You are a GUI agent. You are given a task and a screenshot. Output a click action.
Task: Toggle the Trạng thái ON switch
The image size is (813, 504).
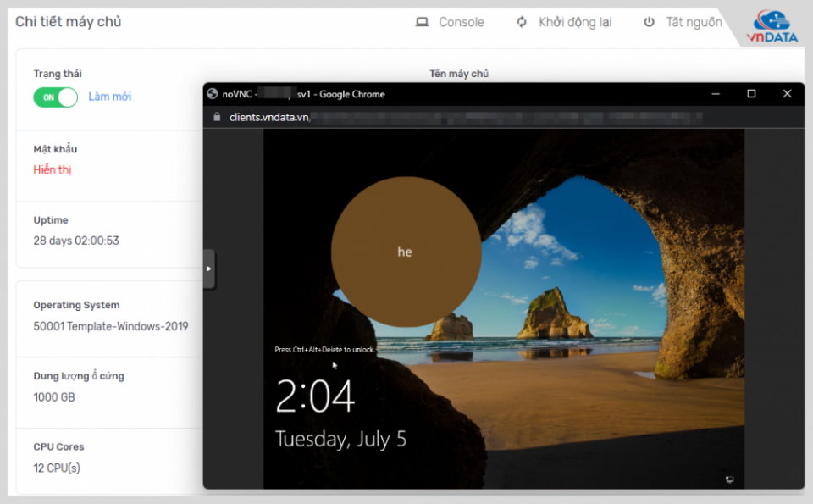click(x=55, y=97)
